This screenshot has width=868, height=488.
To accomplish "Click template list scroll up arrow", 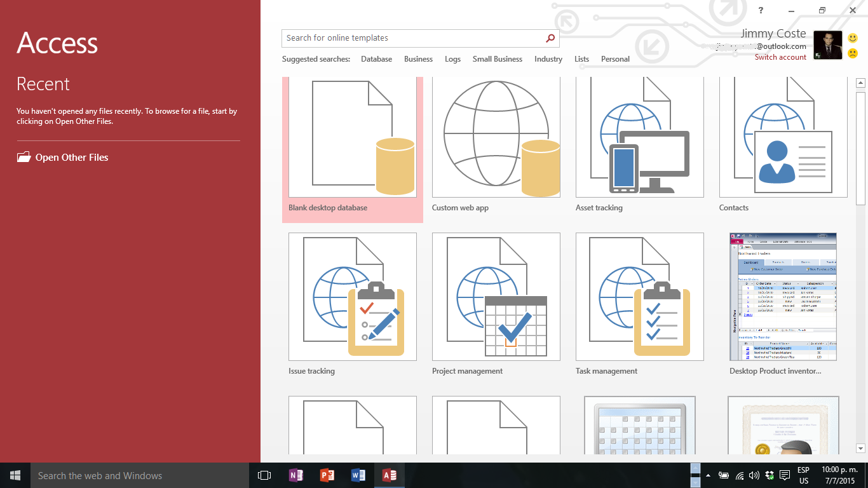I will point(861,83).
